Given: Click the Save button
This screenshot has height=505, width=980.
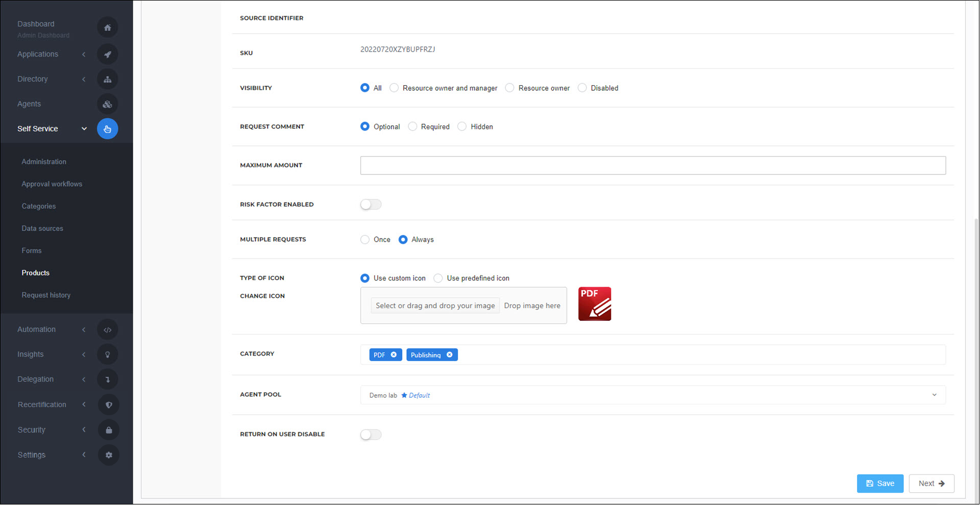Looking at the screenshot, I should point(879,484).
